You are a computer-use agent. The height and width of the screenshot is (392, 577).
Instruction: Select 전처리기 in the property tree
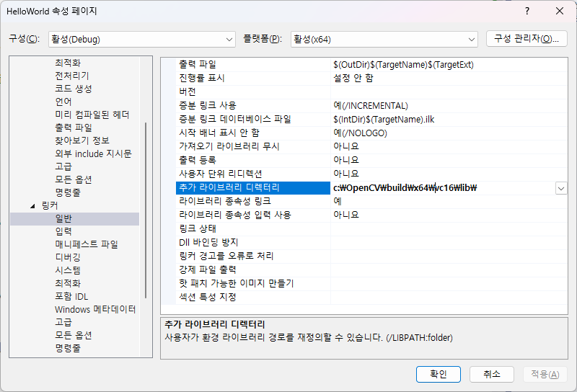pos(72,76)
